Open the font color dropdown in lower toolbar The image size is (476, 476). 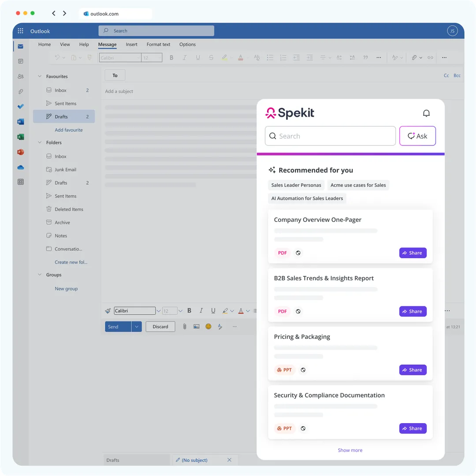pyautogui.click(x=248, y=311)
